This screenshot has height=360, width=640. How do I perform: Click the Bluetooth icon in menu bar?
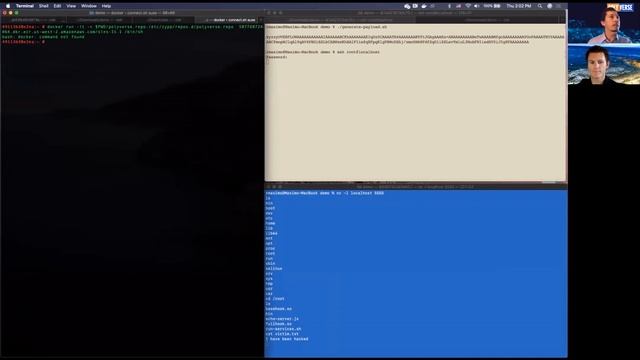point(449,6)
